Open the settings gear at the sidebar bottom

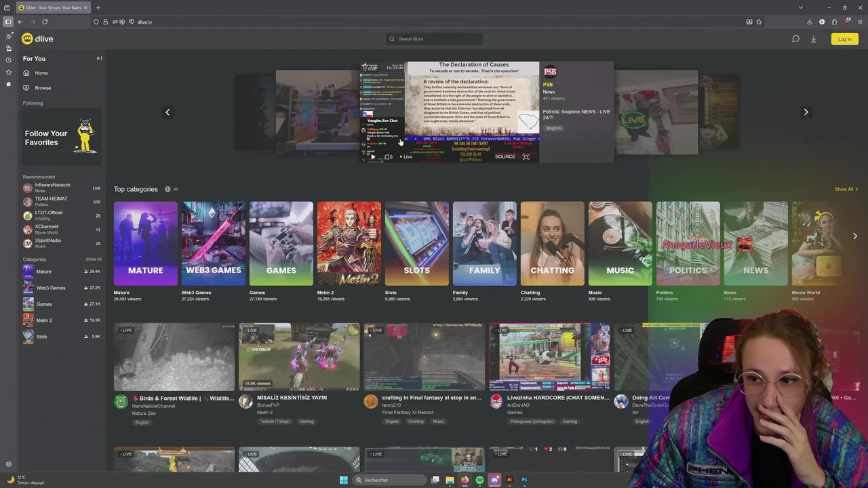(9, 464)
